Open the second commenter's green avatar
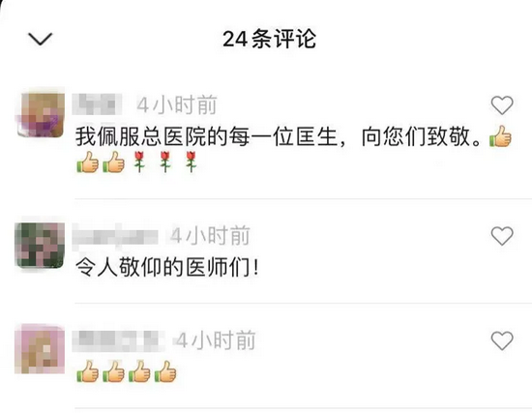The width and height of the screenshot is (532, 413). [x=40, y=245]
